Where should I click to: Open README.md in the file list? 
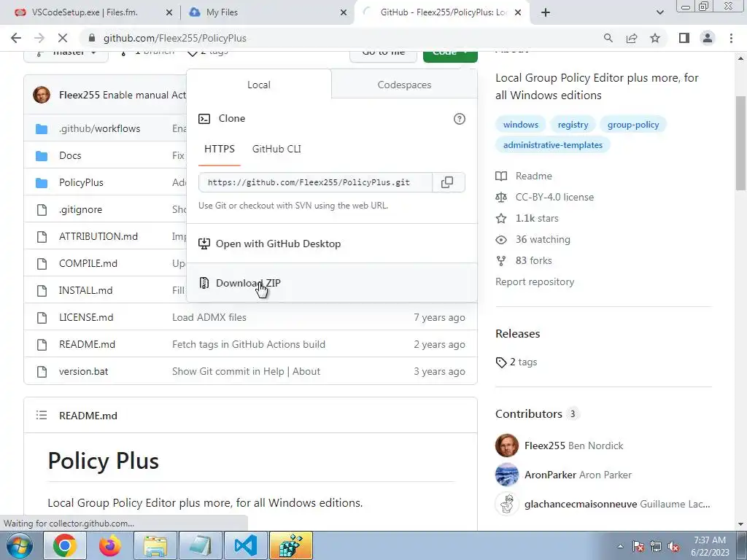88,344
